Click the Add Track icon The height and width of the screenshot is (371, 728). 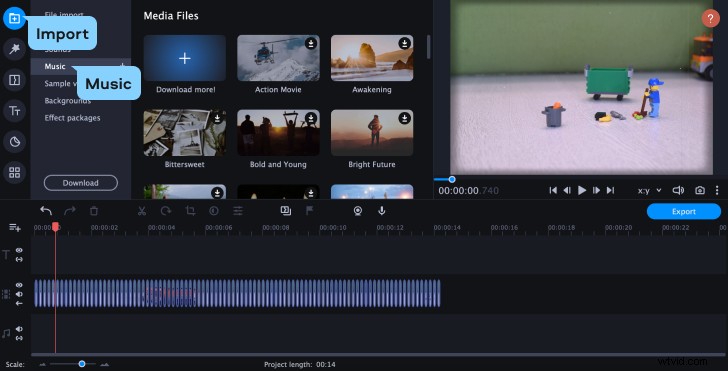pos(15,228)
